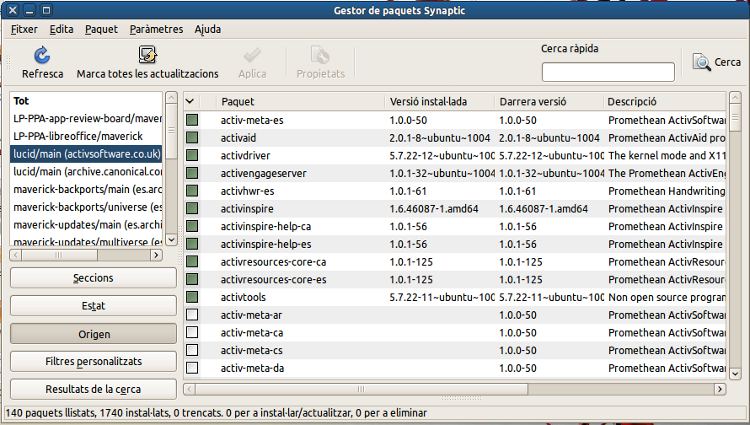Click origin list scroll left arrow
Image resolution: width=750 pixels, height=425 pixels.
click(x=16, y=255)
